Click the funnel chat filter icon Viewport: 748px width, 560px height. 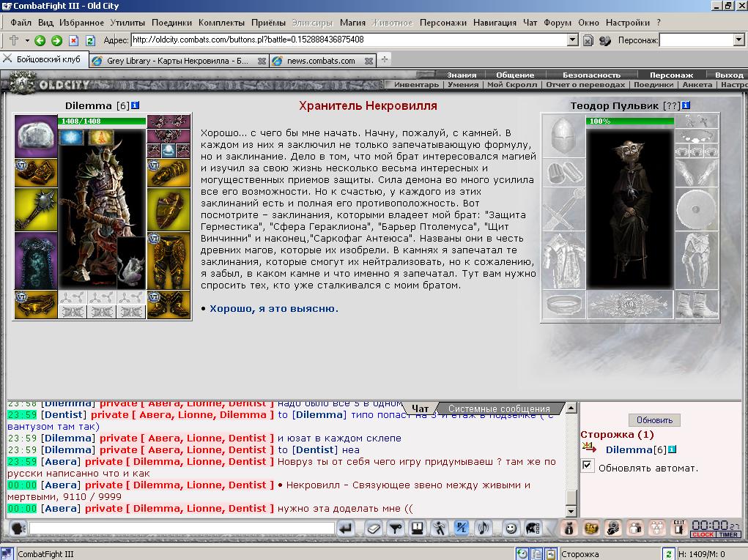click(396, 528)
